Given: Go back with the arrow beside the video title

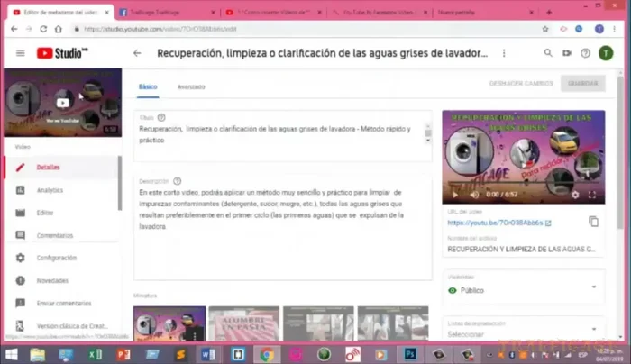Looking at the screenshot, I should pos(137,53).
